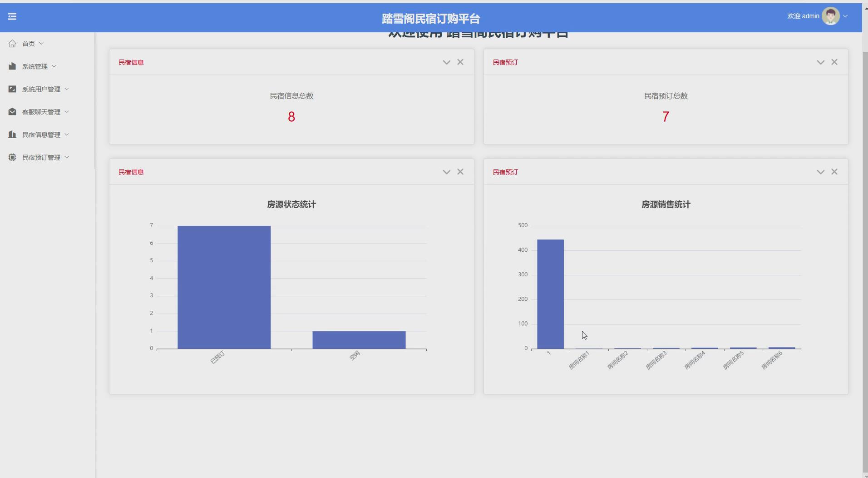Close the 房源状态统计 chart card
Screen dimensions: 868x478
460,171
